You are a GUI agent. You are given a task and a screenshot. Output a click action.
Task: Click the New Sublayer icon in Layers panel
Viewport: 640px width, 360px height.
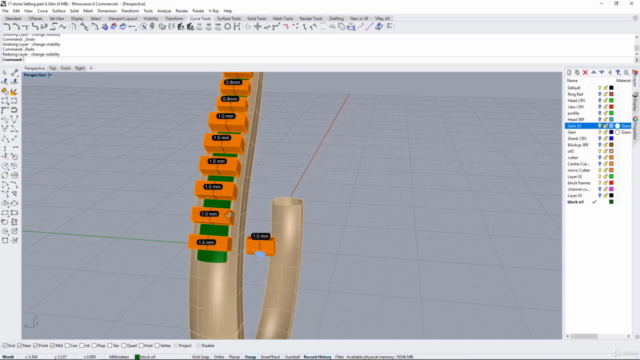(577, 72)
